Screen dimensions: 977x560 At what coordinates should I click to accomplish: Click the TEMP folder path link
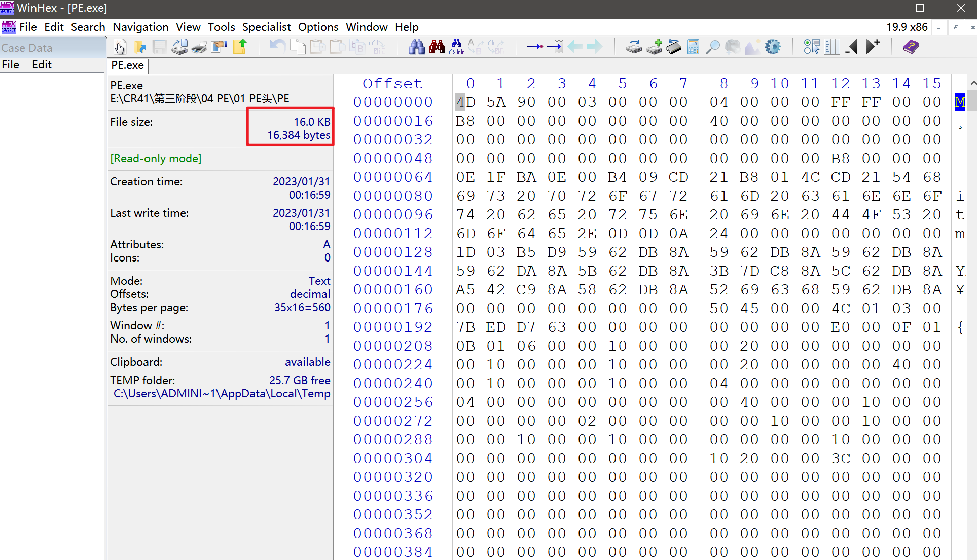[x=222, y=394]
